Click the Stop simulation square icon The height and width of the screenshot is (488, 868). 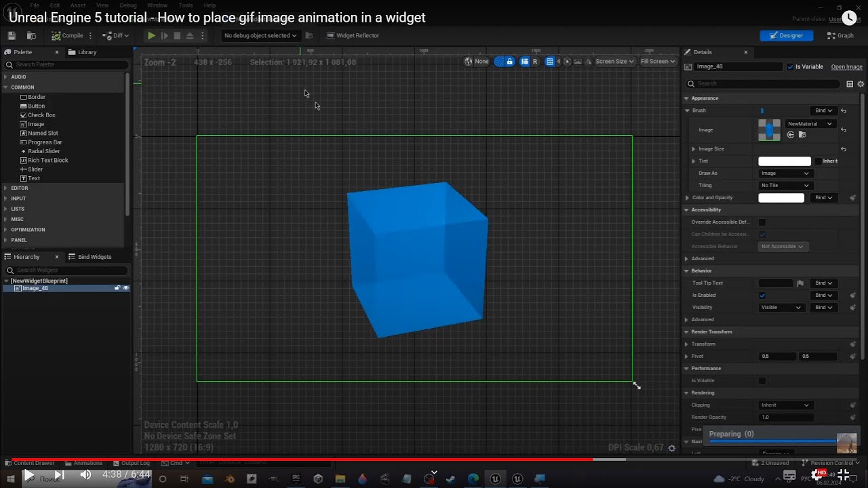pyautogui.click(x=177, y=35)
